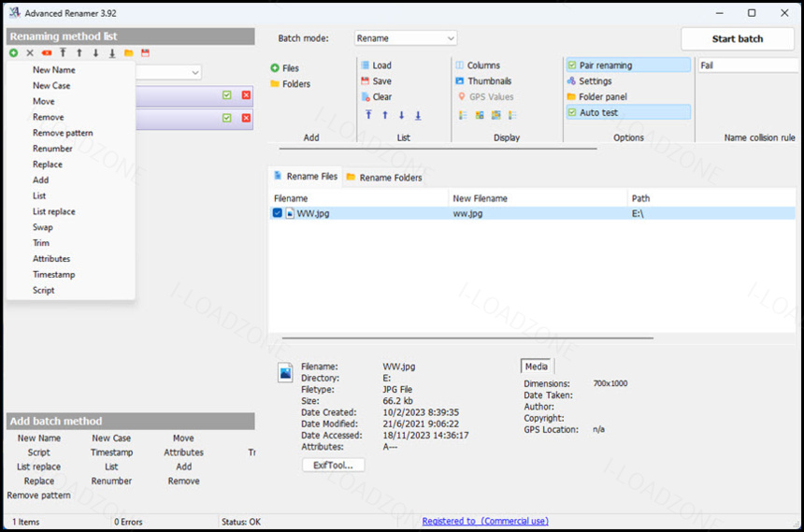804x532 pixels.
Task: Toggle green enable check of first method
Action: coord(226,95)
